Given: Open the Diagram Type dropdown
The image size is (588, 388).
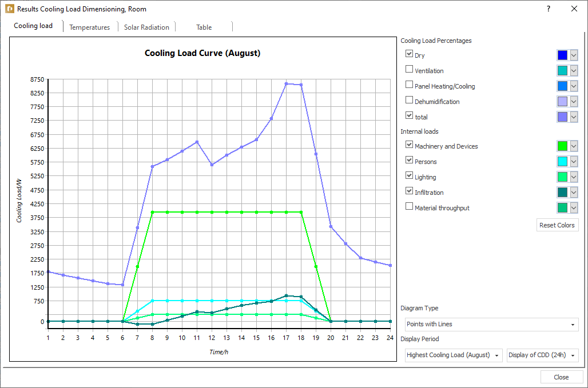Looking at the screenshot, I should pos(492,325).
